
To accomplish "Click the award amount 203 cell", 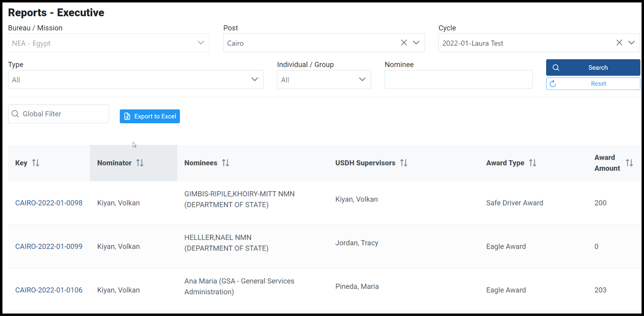I will (600, 290).
